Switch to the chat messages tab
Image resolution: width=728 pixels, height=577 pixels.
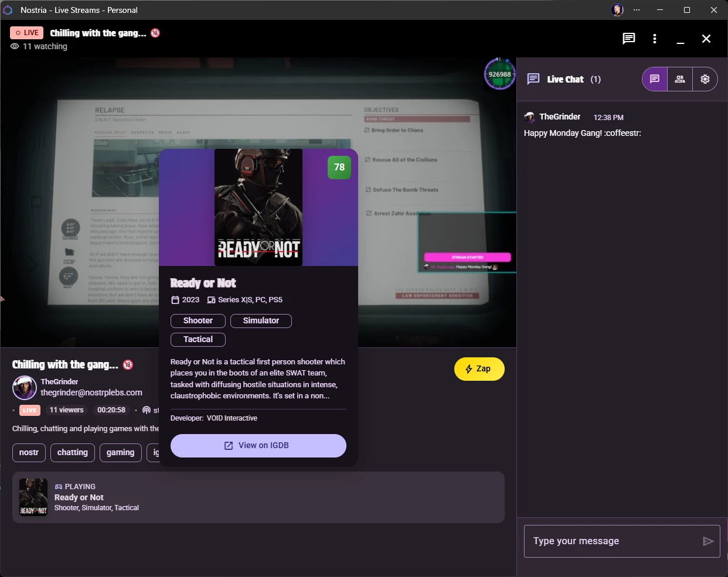(x=655, y=79)
